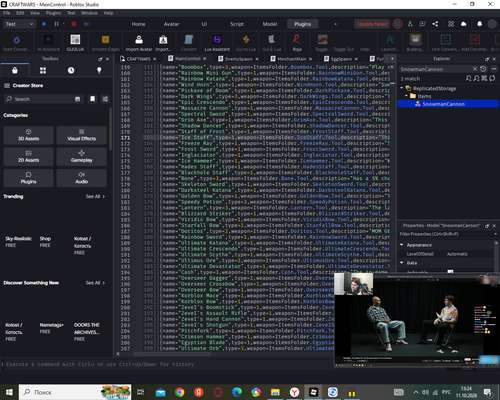Viewport: 500px width, 400px height.
Task: Open the GUI2LUA plugin
Action: click(75, 43)
